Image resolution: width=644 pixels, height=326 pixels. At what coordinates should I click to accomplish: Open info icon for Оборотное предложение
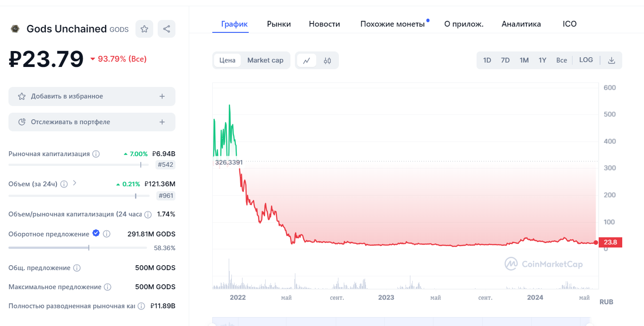[107, 234]
